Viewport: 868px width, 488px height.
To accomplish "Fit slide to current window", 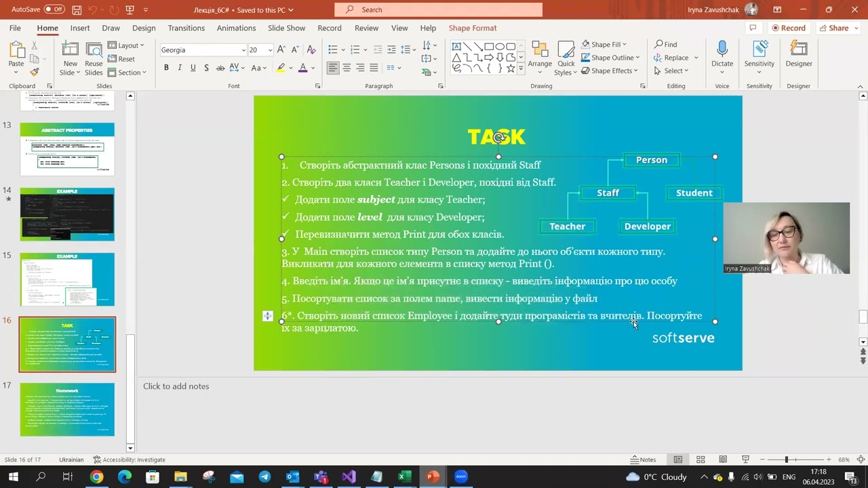I will (861, 460).
